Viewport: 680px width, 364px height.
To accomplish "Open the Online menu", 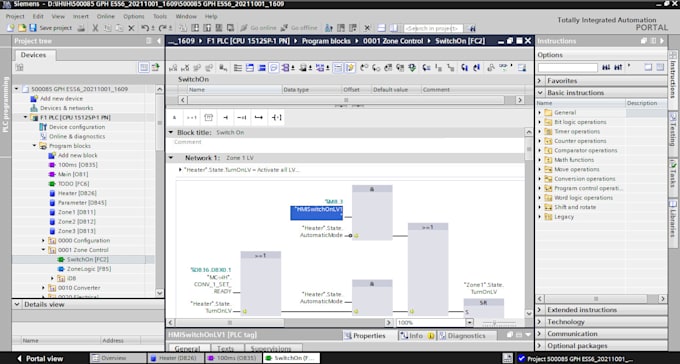I will point(105,16).
